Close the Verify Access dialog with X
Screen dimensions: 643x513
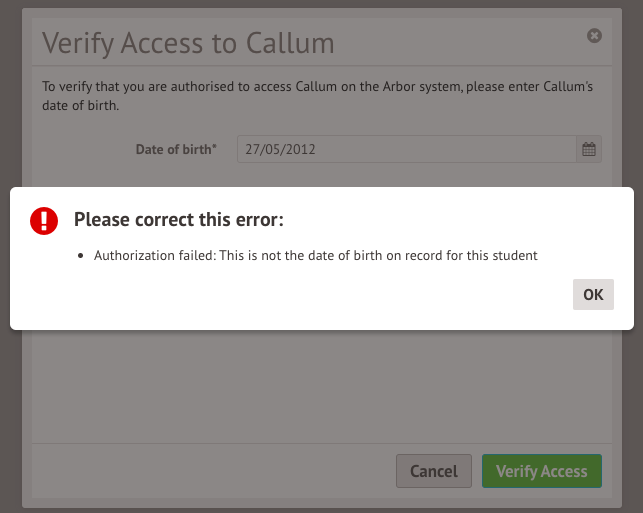594,36
